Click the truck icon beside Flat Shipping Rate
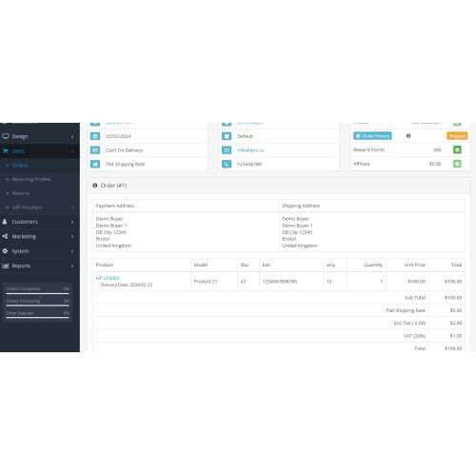Image resolution: width=476 pixels, height=476 pixels. coord(95,164)
